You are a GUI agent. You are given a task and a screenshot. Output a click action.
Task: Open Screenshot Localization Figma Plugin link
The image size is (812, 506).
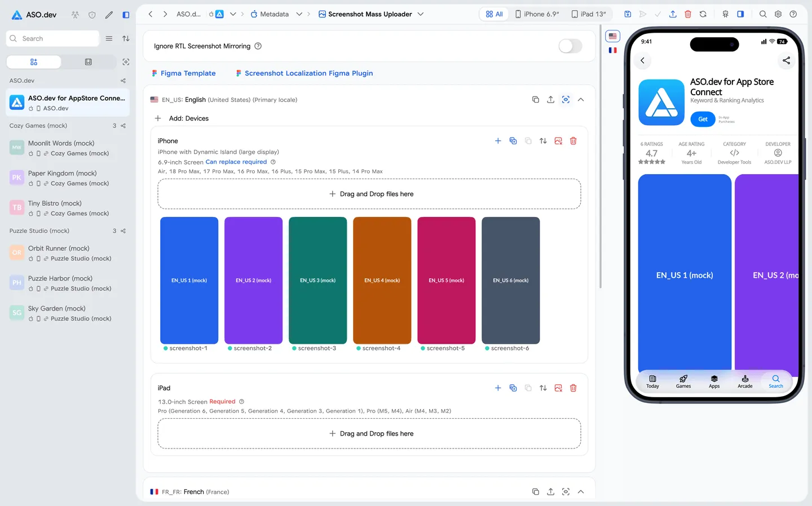pyautogui.click(x=304, y=73)
